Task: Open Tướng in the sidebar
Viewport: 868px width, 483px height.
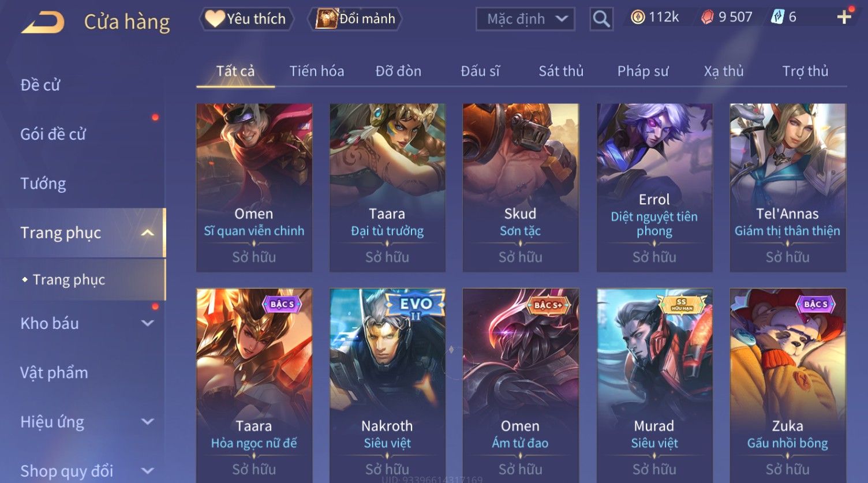Action: click(43, 184)
